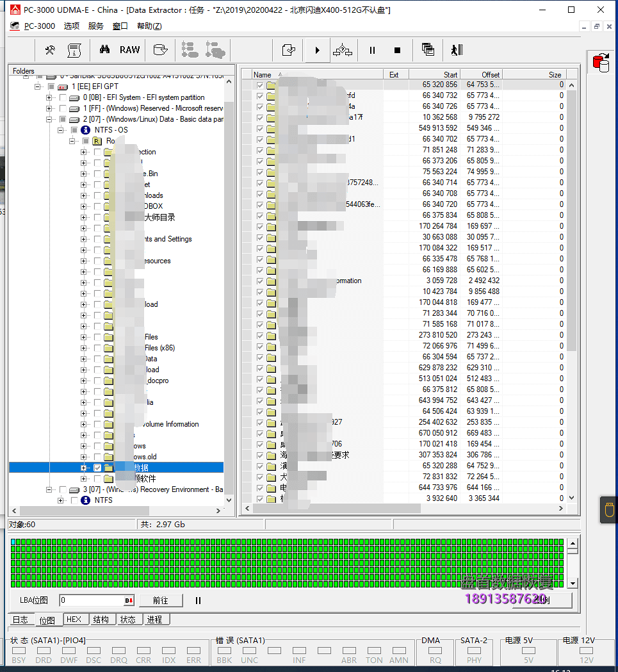Viewport: 618px width, 672px height.
Task: Expand the Microsoft reserved partition node
Action: (x=49, y=108)
